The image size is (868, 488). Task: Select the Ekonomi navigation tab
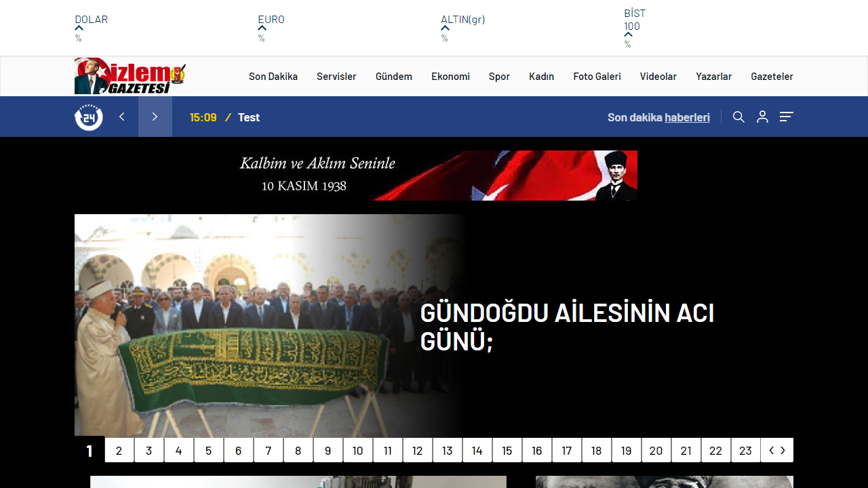(x=450, y=76)
